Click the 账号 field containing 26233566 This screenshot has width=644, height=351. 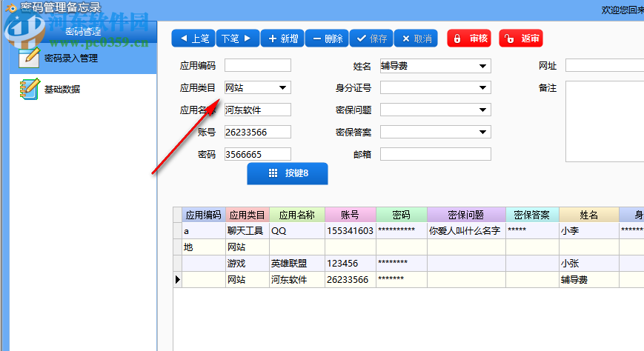tap(258, 132)
